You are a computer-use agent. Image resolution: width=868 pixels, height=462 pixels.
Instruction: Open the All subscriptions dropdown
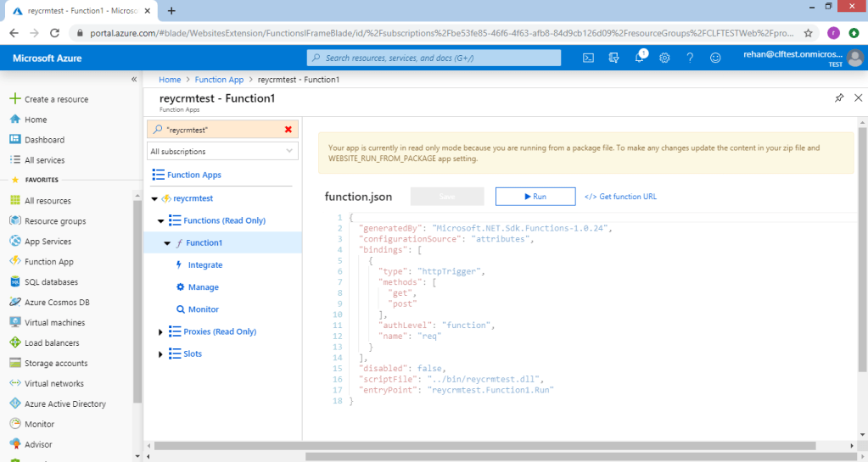[x=222, y=152]
